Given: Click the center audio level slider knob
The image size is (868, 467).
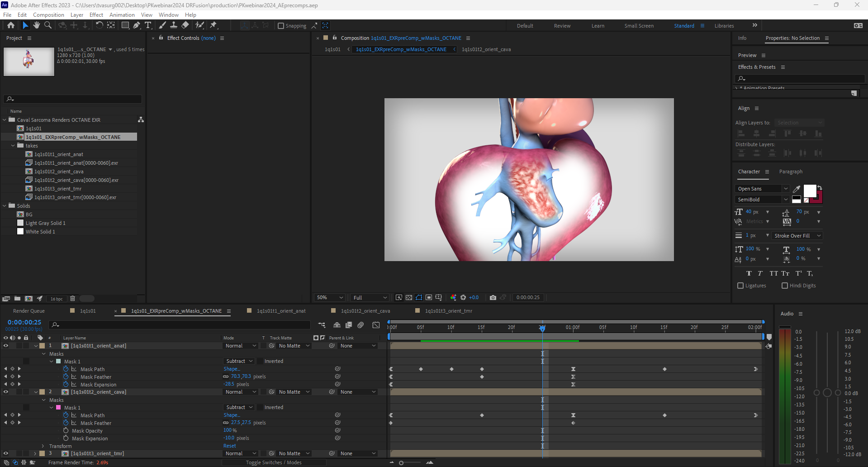Looking at the screenshot, I should pyautogui.click(x=827, y=393).
